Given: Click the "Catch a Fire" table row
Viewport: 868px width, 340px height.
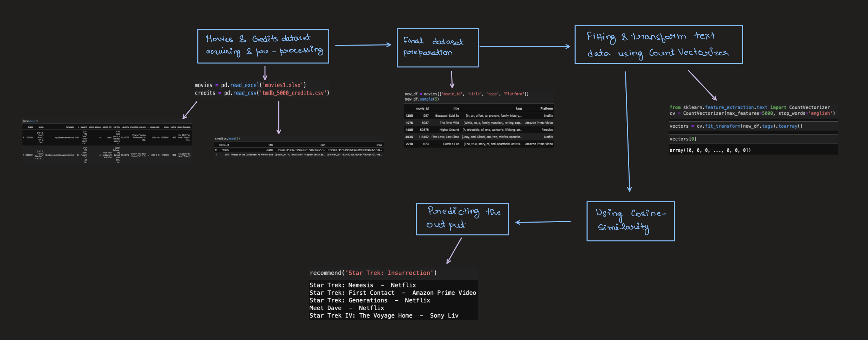Looking at the screenshot, I should point(479,144).
